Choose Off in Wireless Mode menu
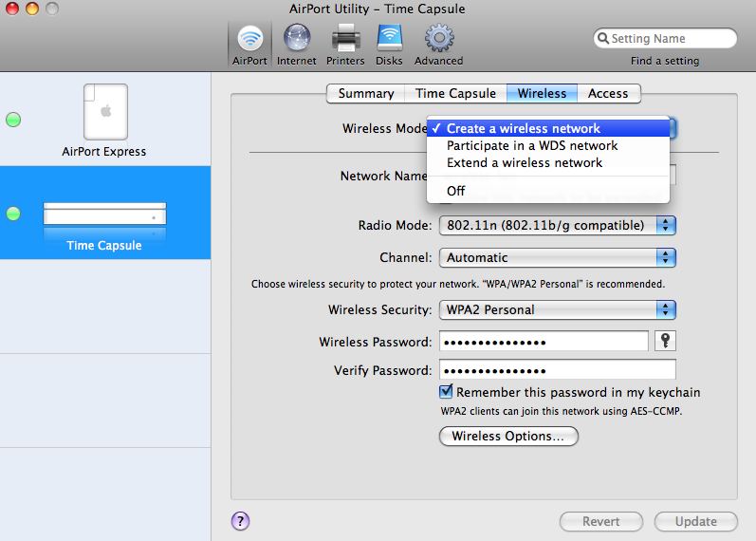This screenshot has width=756, height=541. [548, 191]
